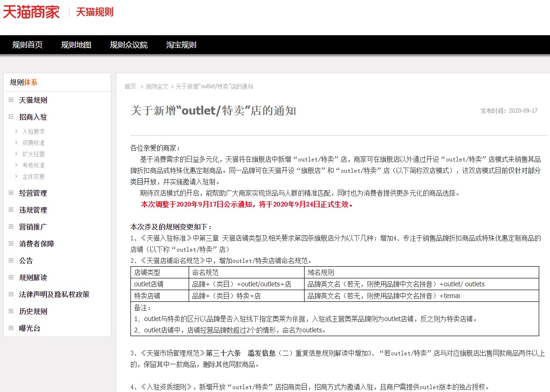This screenshot has width=550, height=392.
Task: Click the outlet/特卖 notice breadcrumb
Action: click(x=214, y=86)
